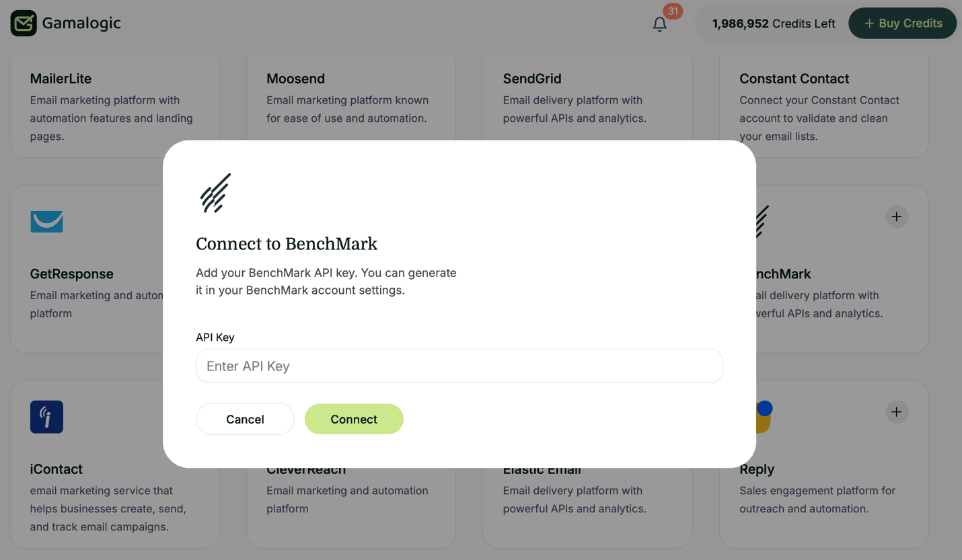Click the credits left counter
This screenshot has height=560, width=962.
coord(773,23)
